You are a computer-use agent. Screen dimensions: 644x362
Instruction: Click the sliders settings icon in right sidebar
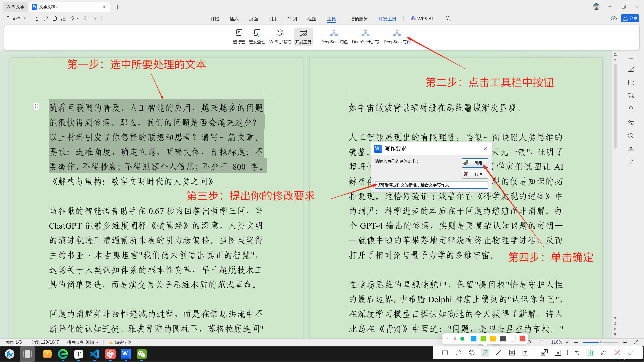631,123
